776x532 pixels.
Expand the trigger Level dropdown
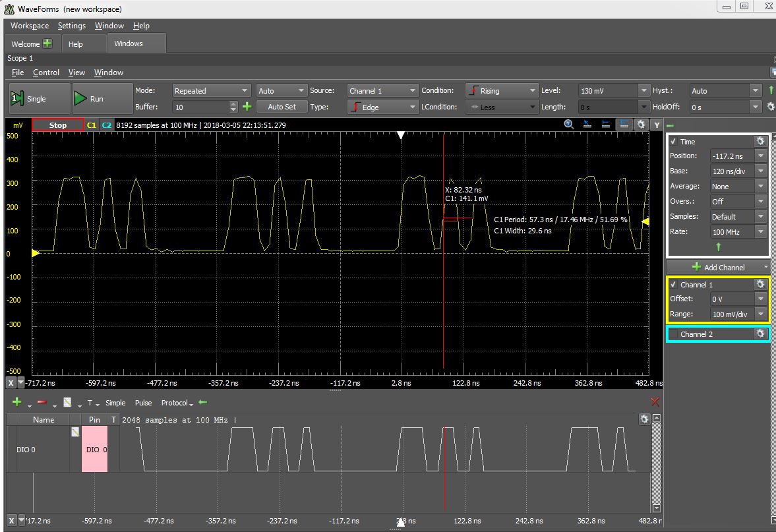(643, 90)
